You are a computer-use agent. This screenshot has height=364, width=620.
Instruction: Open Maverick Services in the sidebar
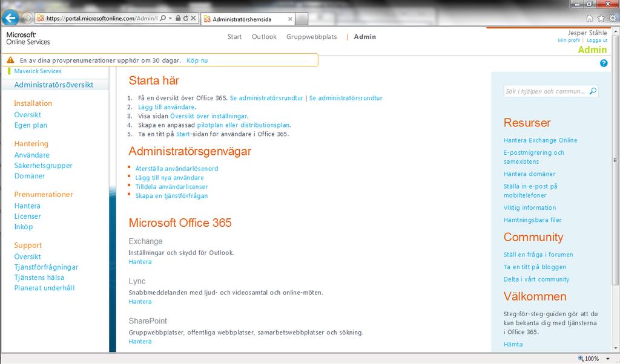pyautogui.click(x=38, y=71)
